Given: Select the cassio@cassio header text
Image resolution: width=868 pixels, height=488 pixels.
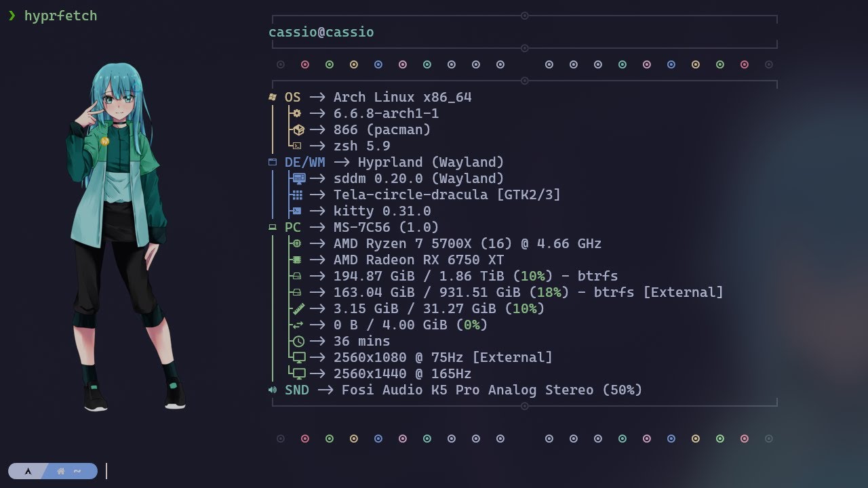Looking at the screenshot, I should [x=321, y=32].
